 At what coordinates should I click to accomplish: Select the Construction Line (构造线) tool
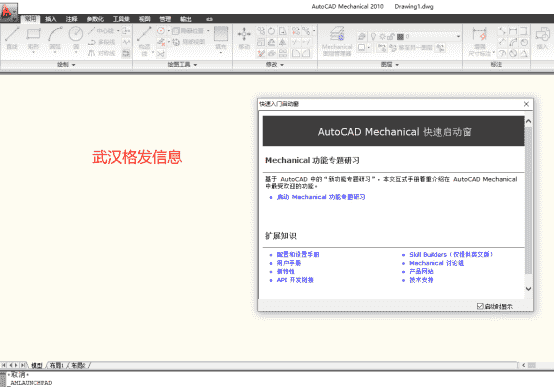click(x=144, y=41)
